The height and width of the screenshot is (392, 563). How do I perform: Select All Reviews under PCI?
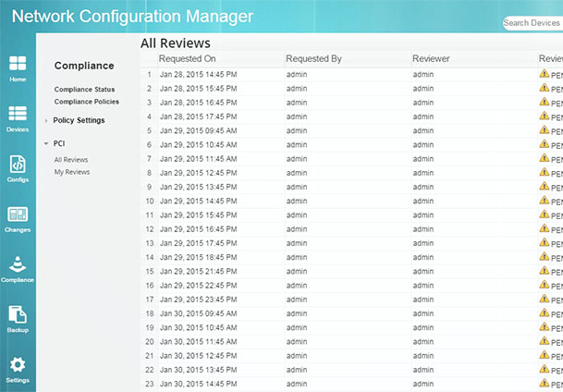tap(71, 160)
